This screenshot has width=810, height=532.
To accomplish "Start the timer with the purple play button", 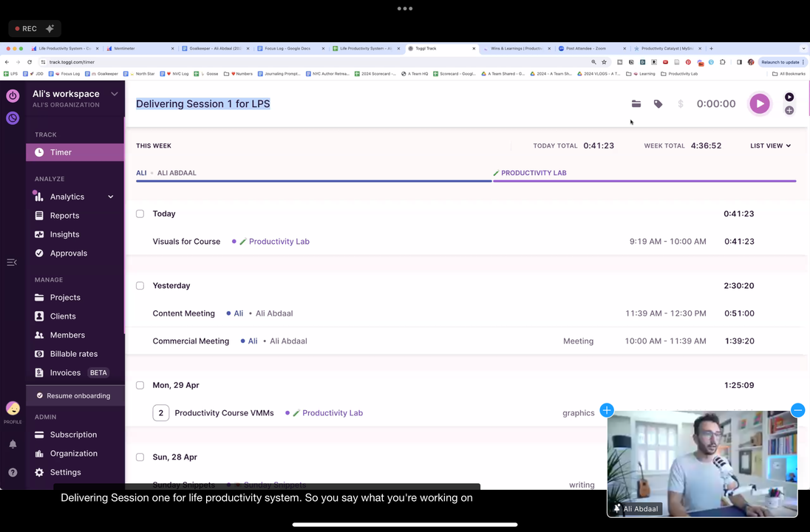I will point(760,104).
